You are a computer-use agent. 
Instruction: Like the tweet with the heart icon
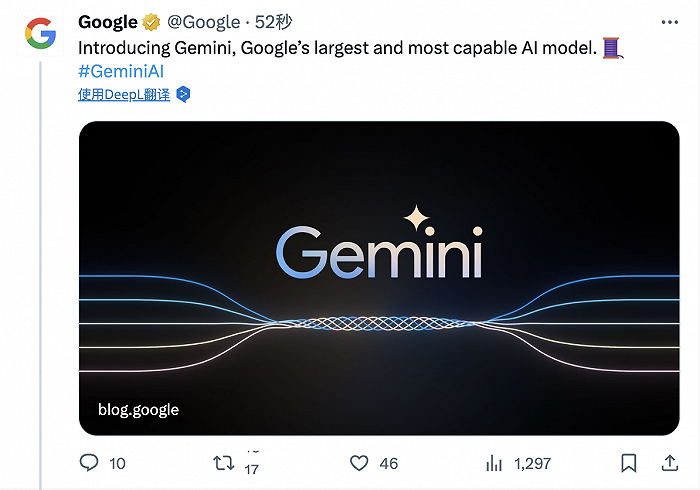(x=359, y=463)
